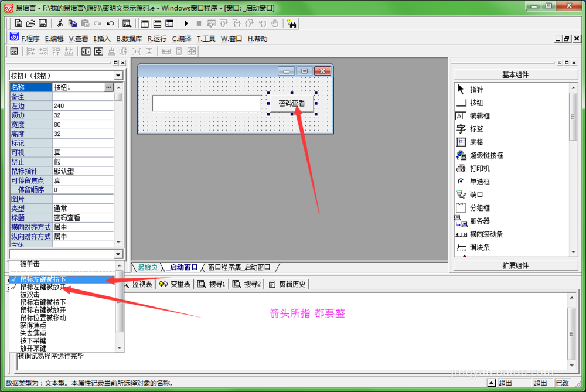Image resolution: width=586 pixels, height=392 pixels.
Task: Click the Cut scissors toolbar icon
Action: pyautogui.click(x=60, y=23)
